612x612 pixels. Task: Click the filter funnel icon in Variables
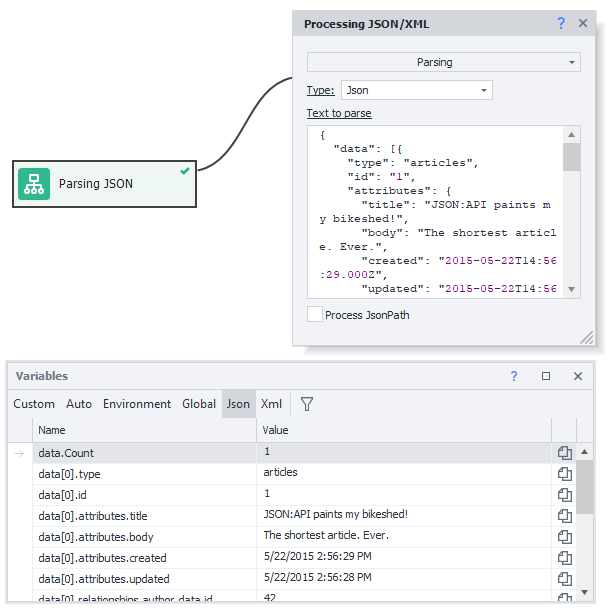coord(307,404)
